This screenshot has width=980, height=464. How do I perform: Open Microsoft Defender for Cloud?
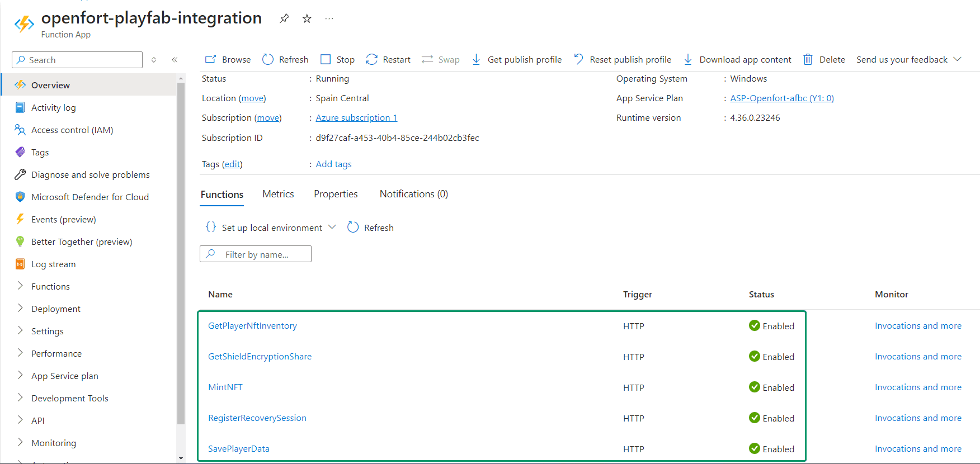click(x=89, y=197)
